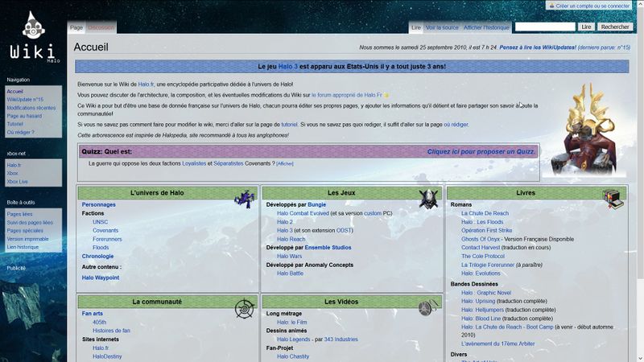Open the Bungie developer link
Screen dimensions: 644x362
pyautogui.click(x=317, y=205)
